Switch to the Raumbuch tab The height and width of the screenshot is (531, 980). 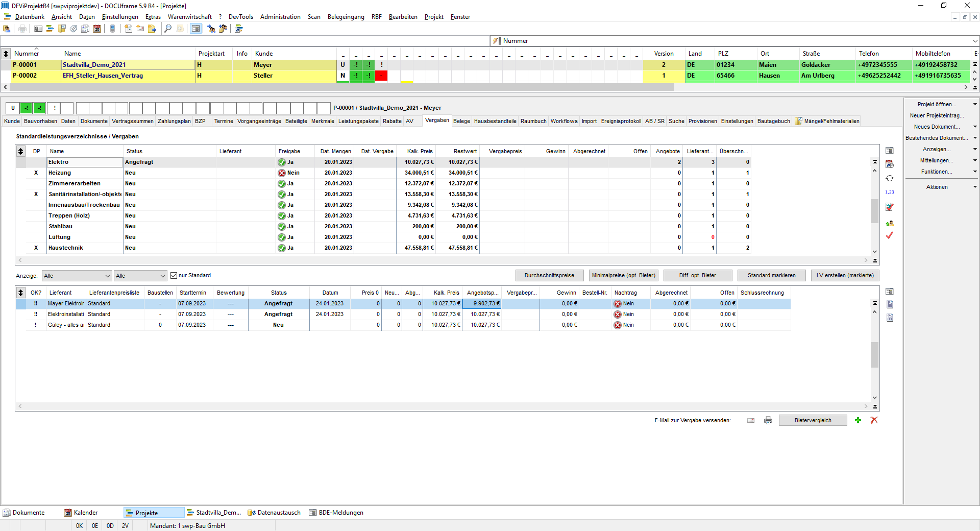coord(533,121)
